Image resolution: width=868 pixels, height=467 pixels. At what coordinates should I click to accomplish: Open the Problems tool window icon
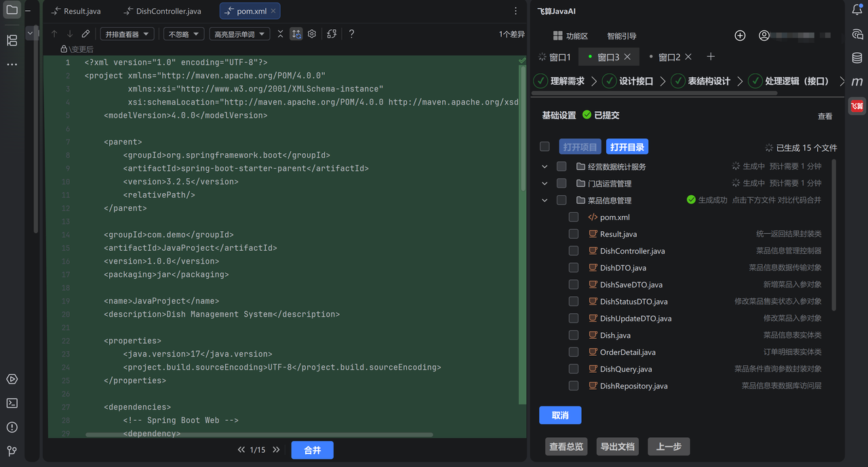(x=12, y=427)
